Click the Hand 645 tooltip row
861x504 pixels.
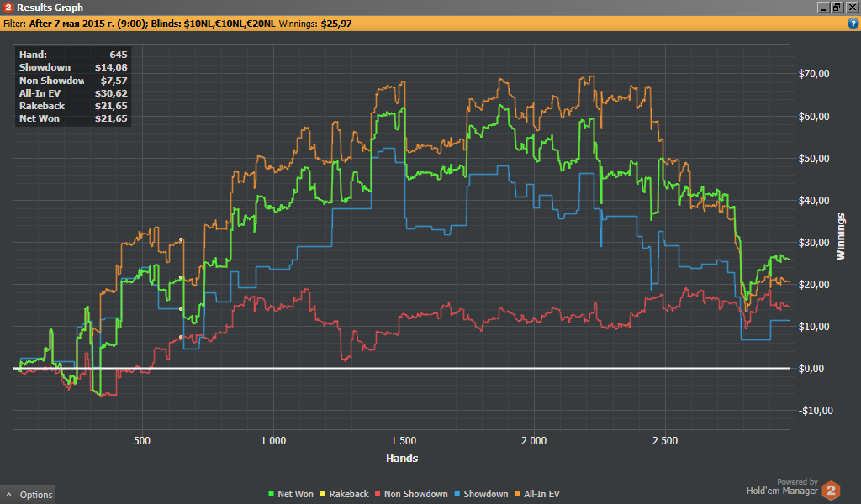click(x=73, y=55)
